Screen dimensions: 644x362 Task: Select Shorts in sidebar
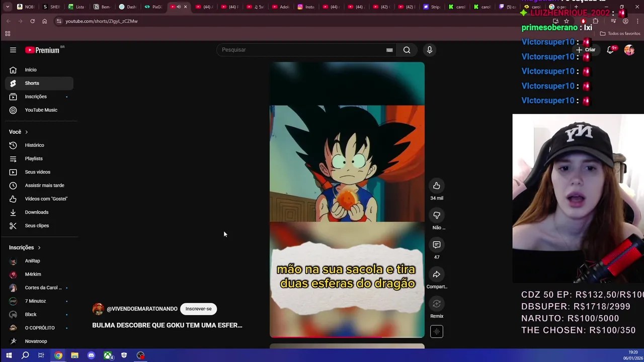[x=39, y=83]
